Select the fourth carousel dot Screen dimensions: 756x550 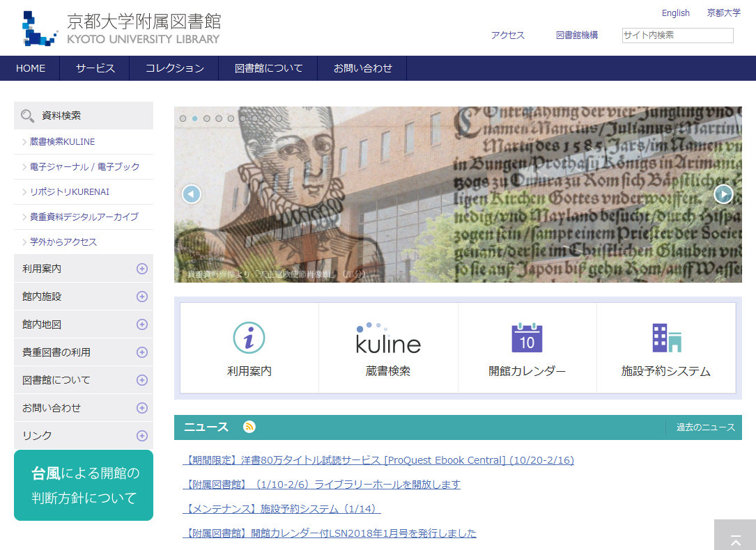coord(219,118)
